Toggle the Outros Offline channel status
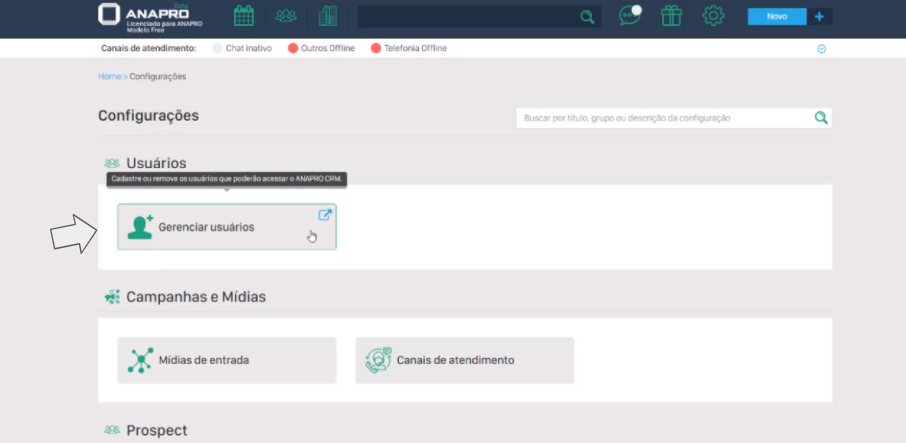The image size is (906, 443). 321,48
